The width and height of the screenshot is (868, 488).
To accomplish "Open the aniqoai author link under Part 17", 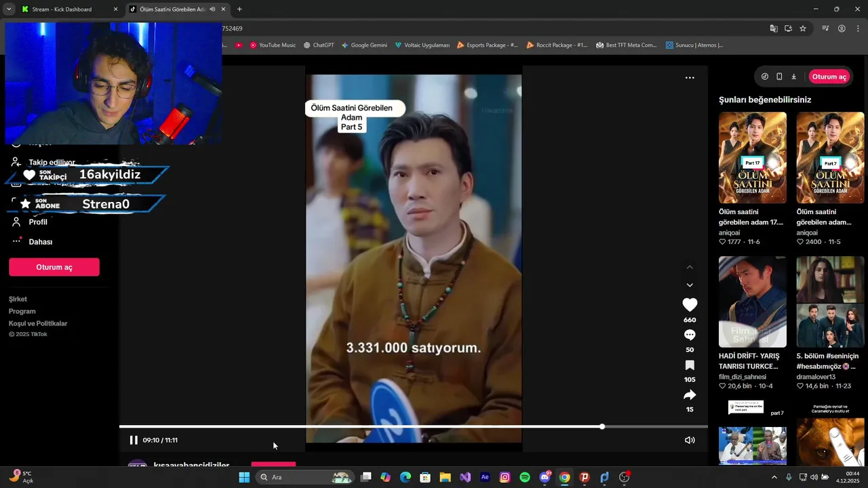I will [730, 232].
